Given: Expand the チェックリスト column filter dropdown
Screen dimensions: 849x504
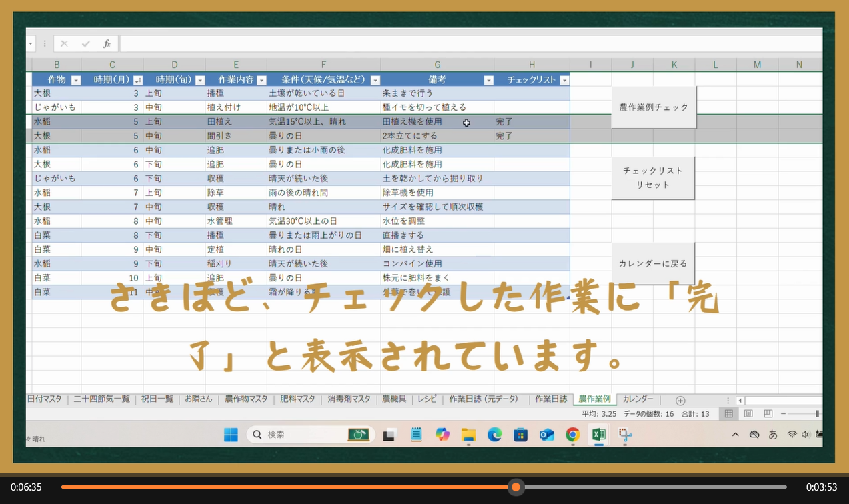Looking at the screenshot, I should click(564, 80).
